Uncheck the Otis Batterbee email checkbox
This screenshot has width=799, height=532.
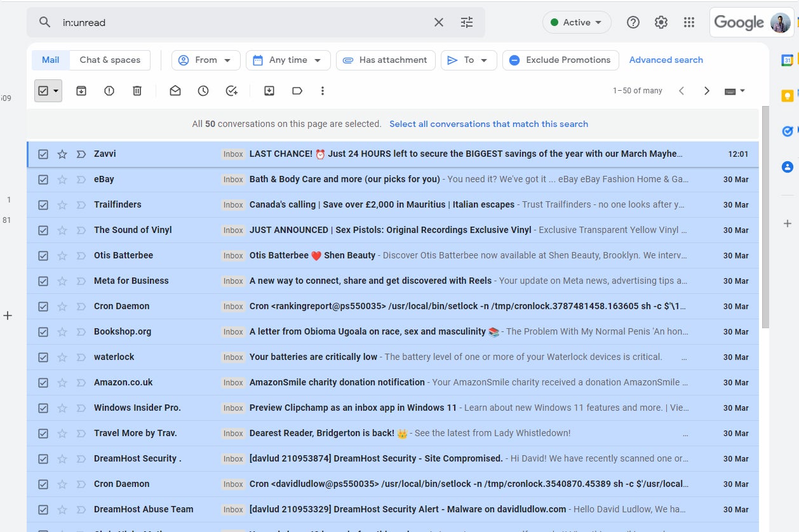coord(43,256)
